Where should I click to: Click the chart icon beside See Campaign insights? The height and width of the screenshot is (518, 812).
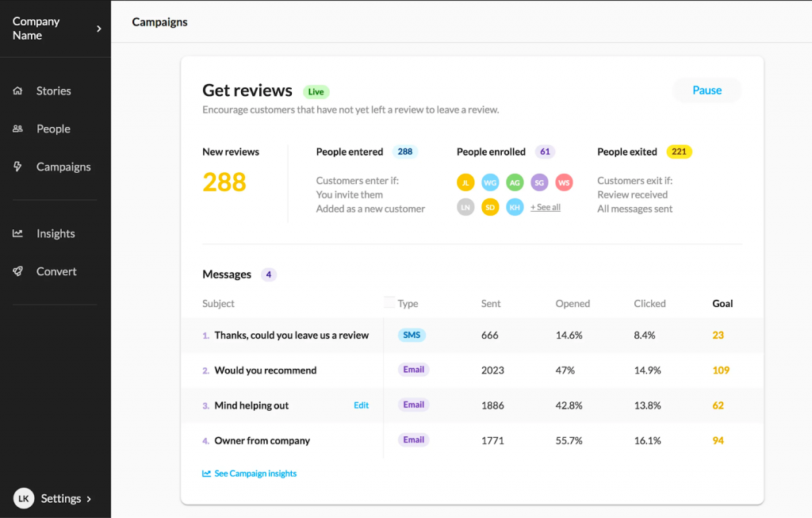(x=207, y=473)
